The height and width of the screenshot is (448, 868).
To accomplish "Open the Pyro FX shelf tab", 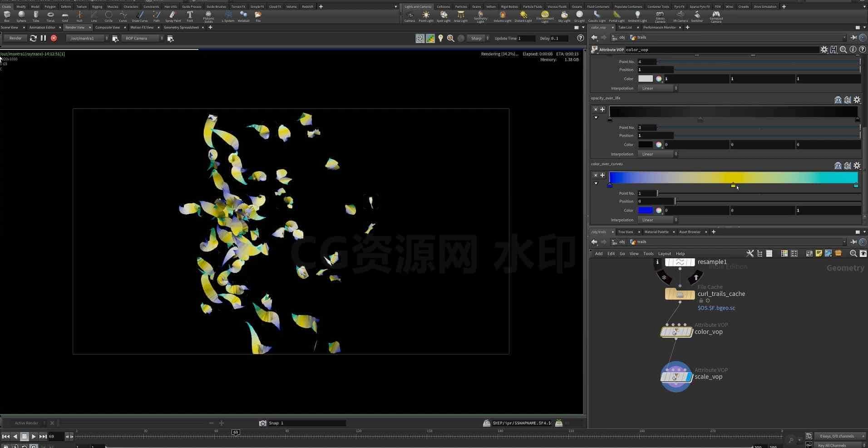I will pos(679,6).
